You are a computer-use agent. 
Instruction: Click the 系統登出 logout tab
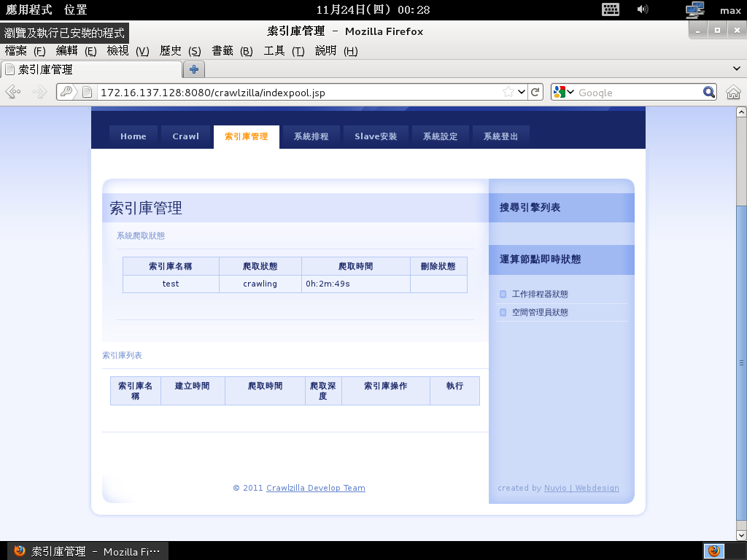(x=500, y=136)
